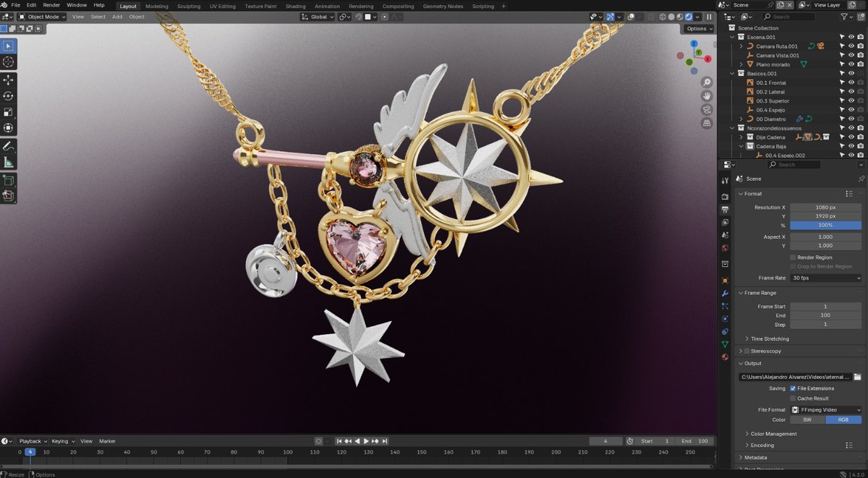Play the animation forward
The height and width of the screenshot is (478, 868).
pos(366,440)
